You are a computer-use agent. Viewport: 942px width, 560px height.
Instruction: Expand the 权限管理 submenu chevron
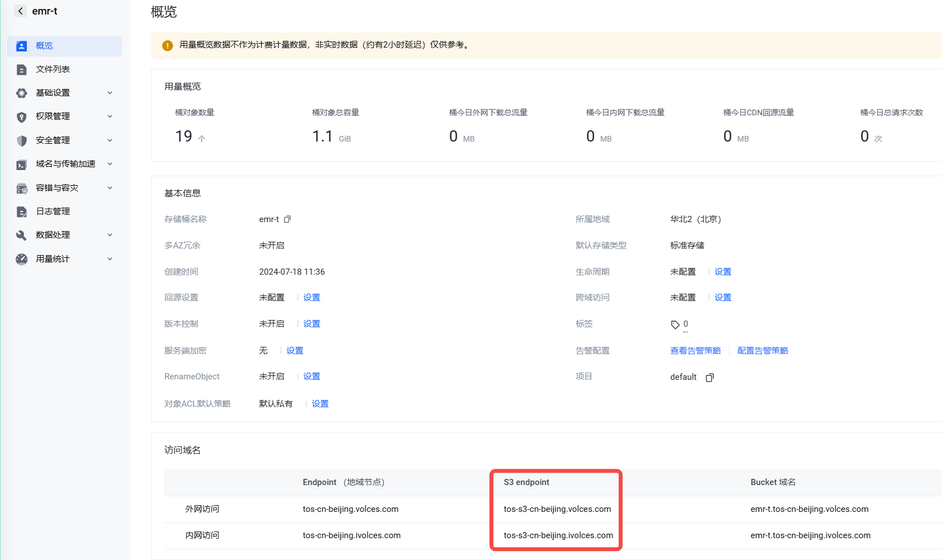(x=110, y=116)
